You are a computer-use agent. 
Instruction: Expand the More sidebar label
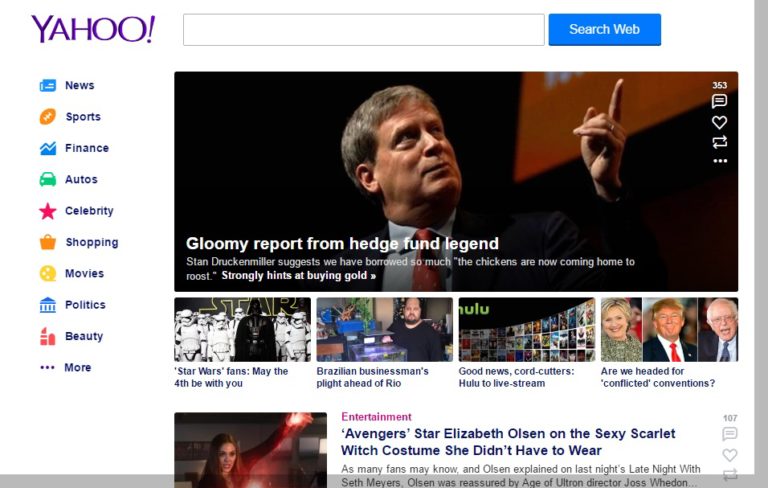click(77, 367)
